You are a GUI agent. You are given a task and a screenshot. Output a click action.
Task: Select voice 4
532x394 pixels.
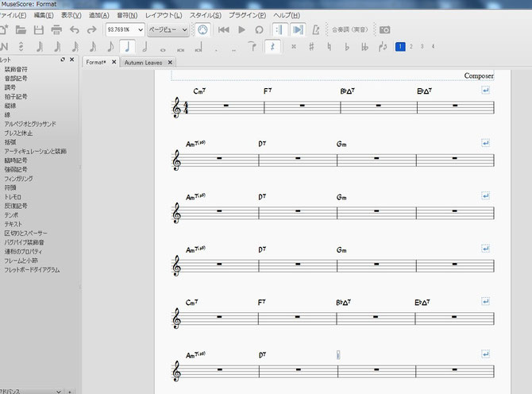click(x=433, y=47)
